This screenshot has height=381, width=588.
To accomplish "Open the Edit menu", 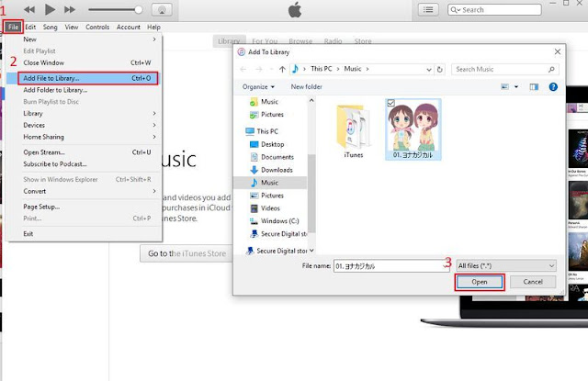I will pyautogui.click(x=30, y=27).
